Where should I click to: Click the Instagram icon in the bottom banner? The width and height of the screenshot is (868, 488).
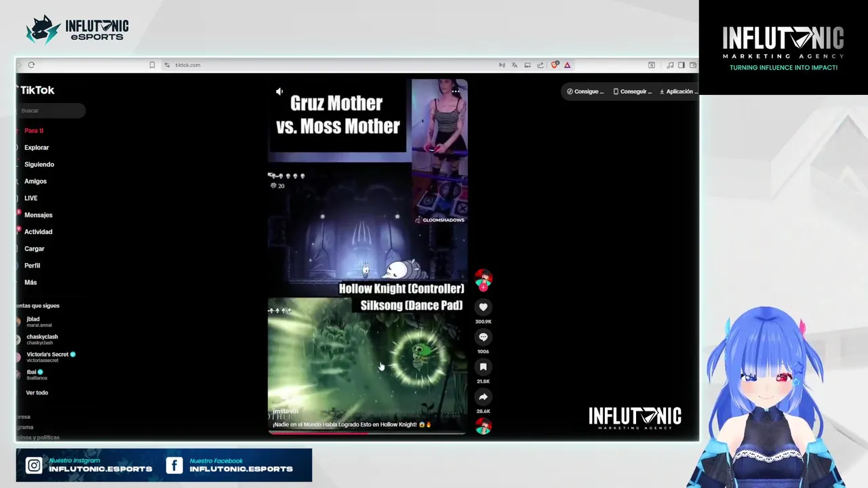click(34, 465)
